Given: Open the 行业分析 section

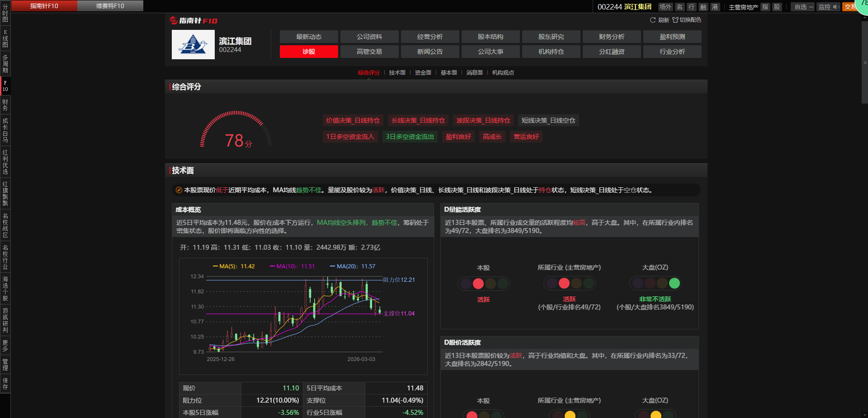Looking at the screenshot, I should pos(672,52).
